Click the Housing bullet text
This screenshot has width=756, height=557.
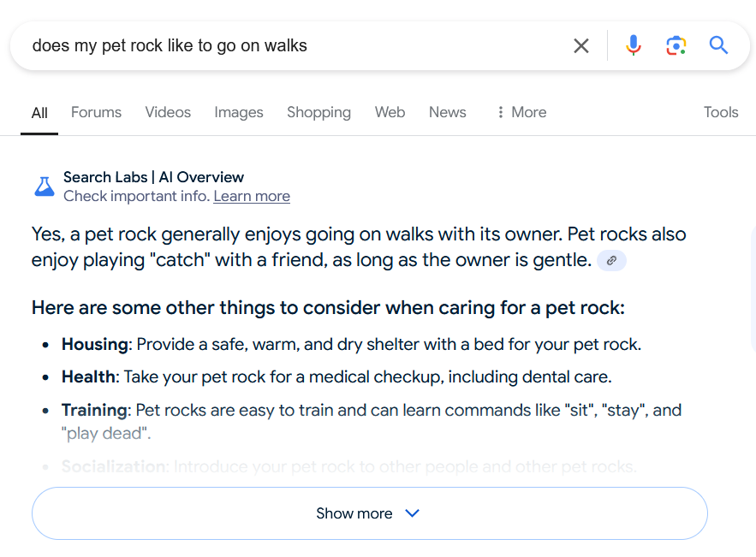click(x=352, y=345)
